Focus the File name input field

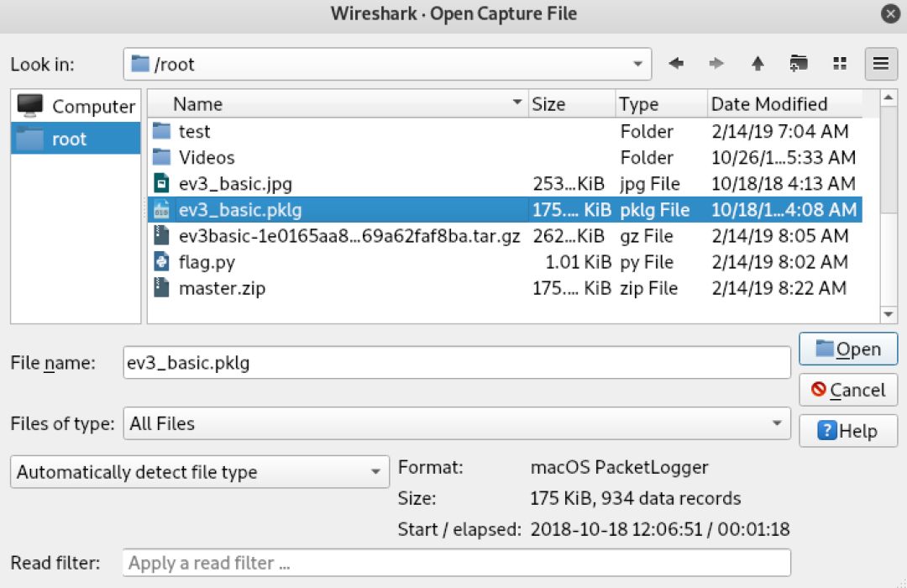(x=457, y=362)
